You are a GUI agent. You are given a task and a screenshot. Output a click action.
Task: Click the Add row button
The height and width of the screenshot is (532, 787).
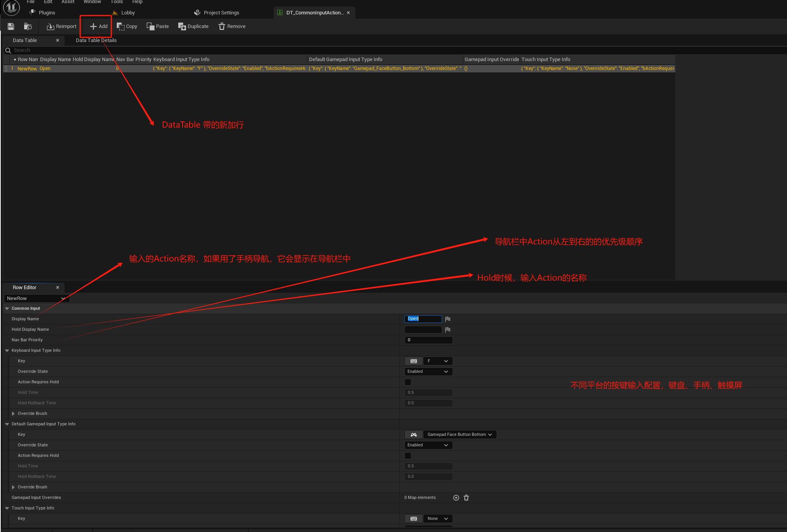(x=99, y=26)
